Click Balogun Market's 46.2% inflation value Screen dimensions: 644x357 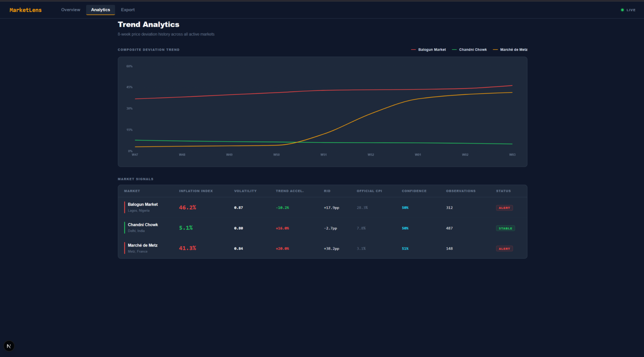[187, 207]
